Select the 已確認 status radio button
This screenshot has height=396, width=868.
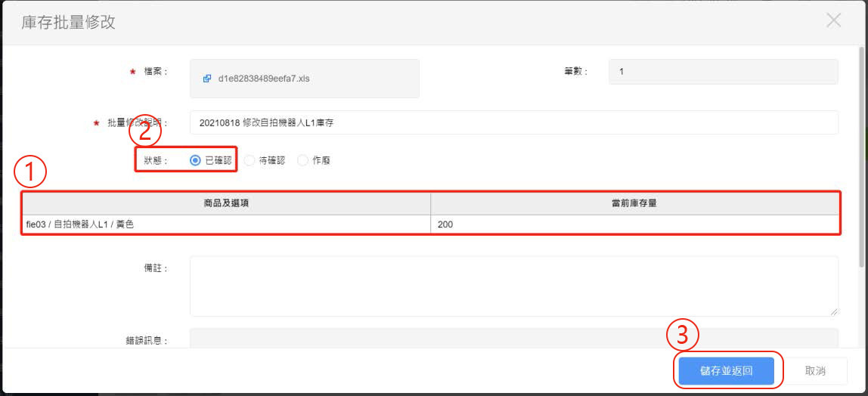(196, 160)
